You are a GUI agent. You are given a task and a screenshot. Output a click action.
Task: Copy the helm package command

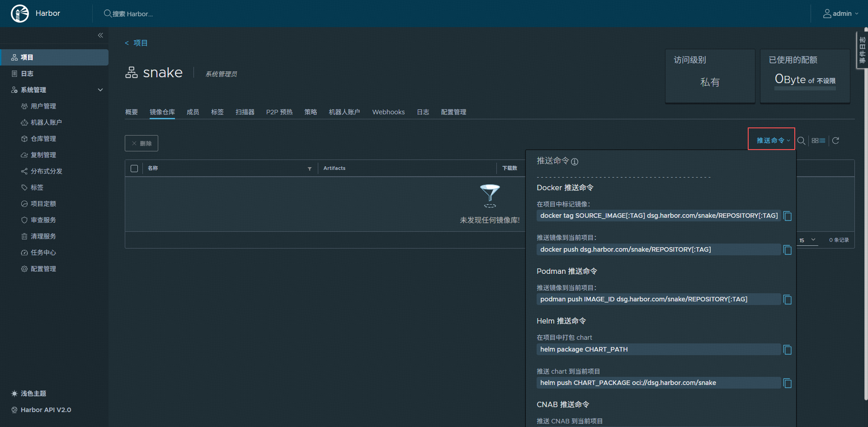[x=788, y=350]
